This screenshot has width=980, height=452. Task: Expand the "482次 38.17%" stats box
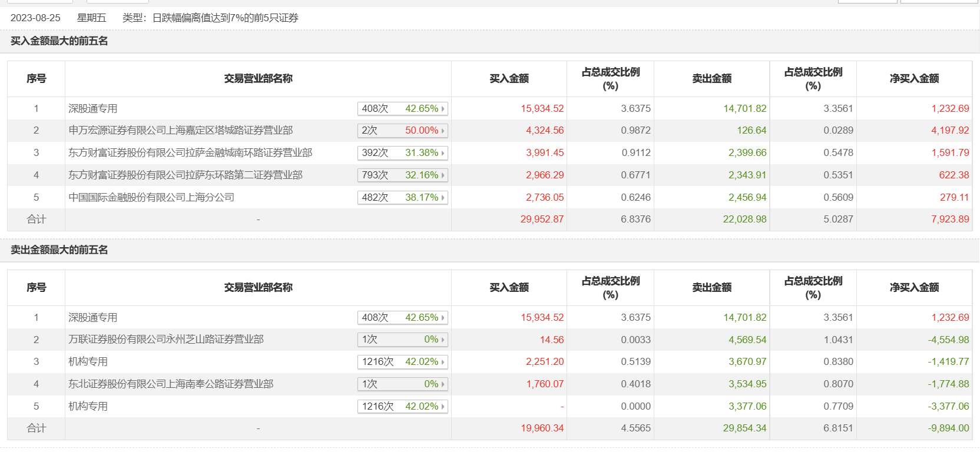pyautogui.click(x=403, y=198)
